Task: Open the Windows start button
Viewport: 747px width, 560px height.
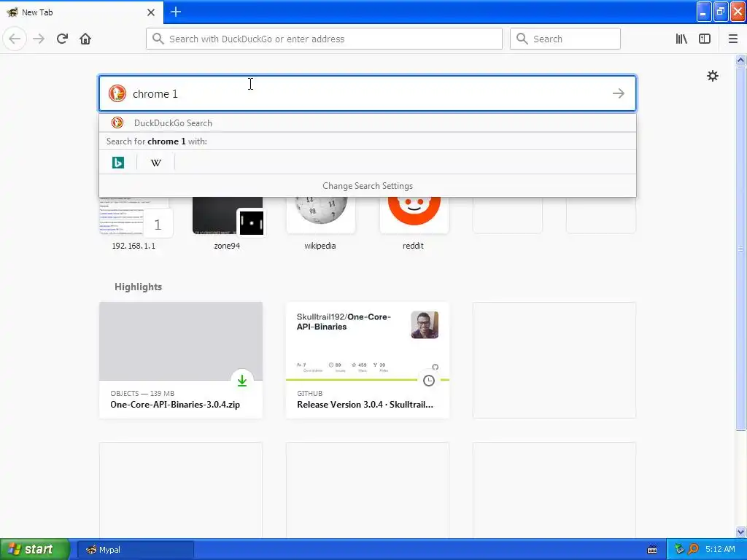Action: tap(35, 549)
